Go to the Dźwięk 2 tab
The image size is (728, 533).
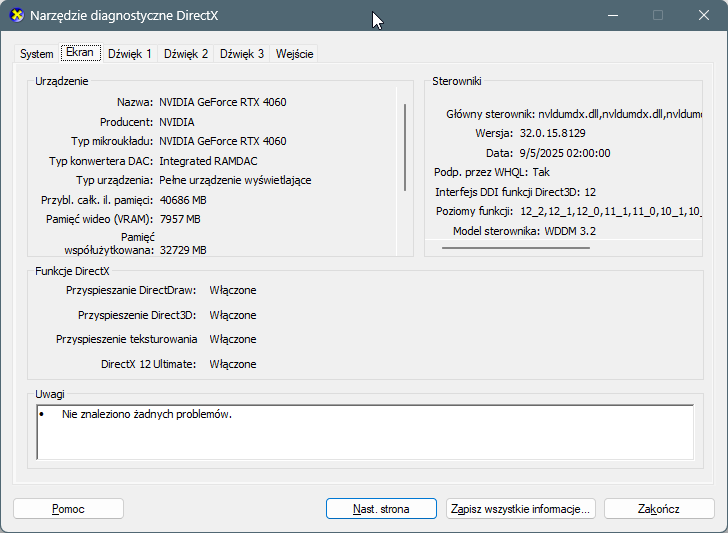click(x=186, y=54)
